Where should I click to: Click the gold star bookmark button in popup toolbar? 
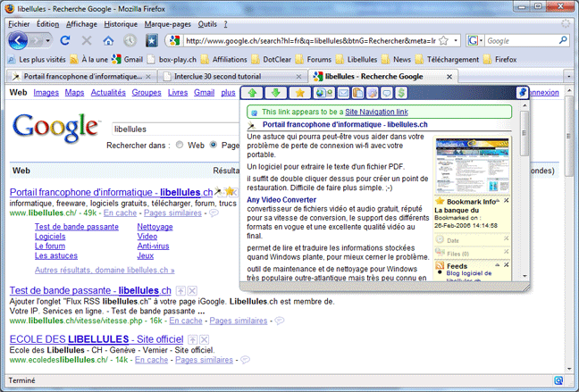tap(300, 93)
